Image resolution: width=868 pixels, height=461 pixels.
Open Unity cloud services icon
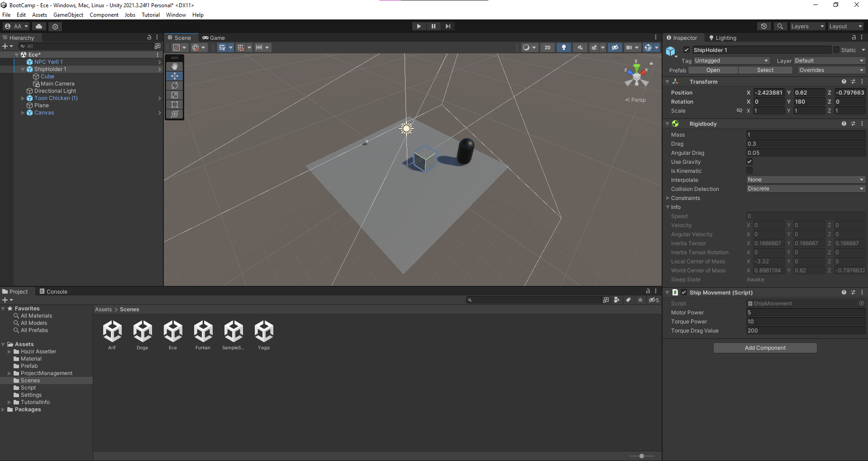pyautogui.click(x=39, y=26)
